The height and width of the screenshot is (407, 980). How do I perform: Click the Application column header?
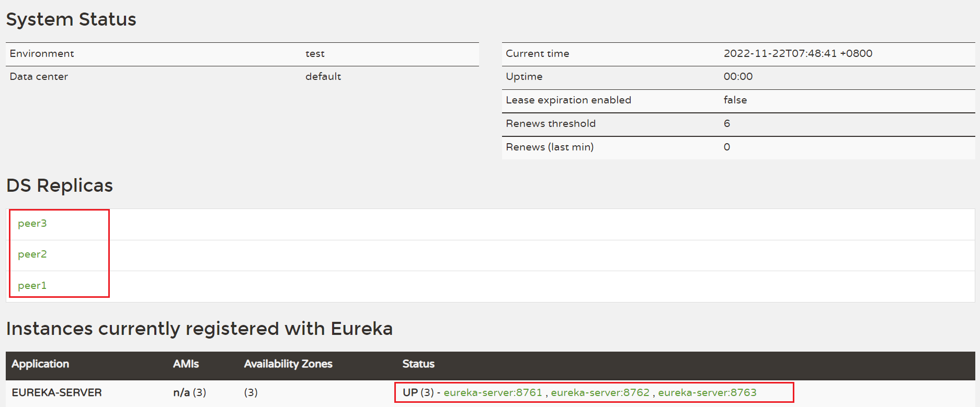coord(40,364)
